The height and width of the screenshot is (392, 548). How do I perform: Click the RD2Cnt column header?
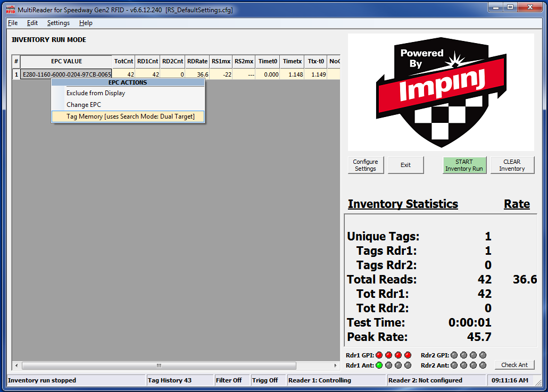173,62
